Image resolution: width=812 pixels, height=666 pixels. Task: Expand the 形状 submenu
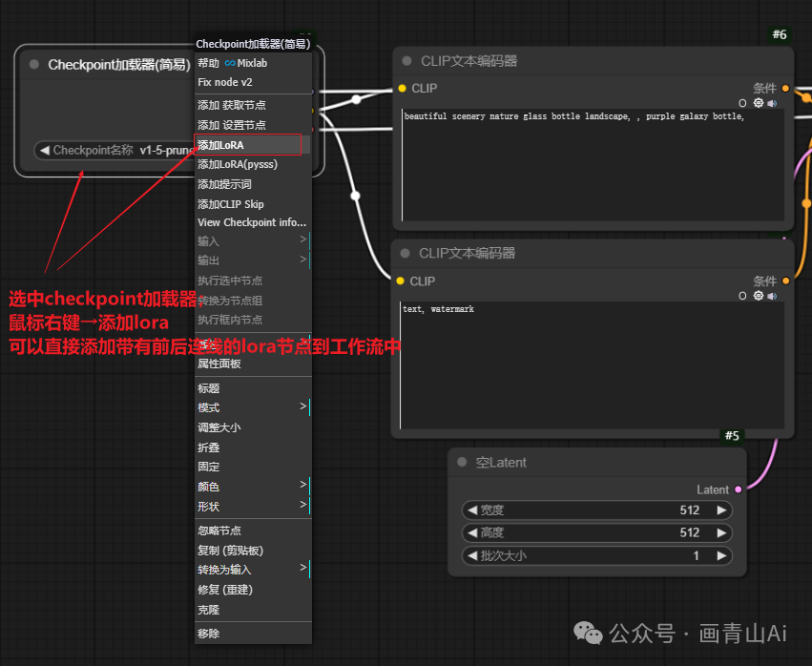[253, 506]
